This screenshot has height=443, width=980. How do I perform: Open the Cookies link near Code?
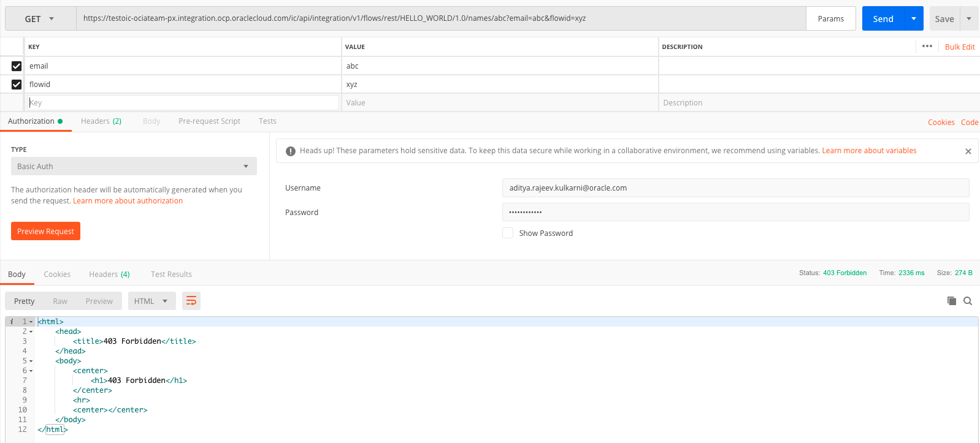941,123
